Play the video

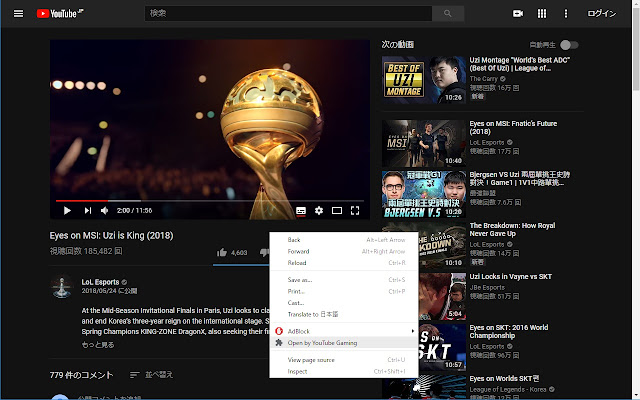[x=67, y=211]
